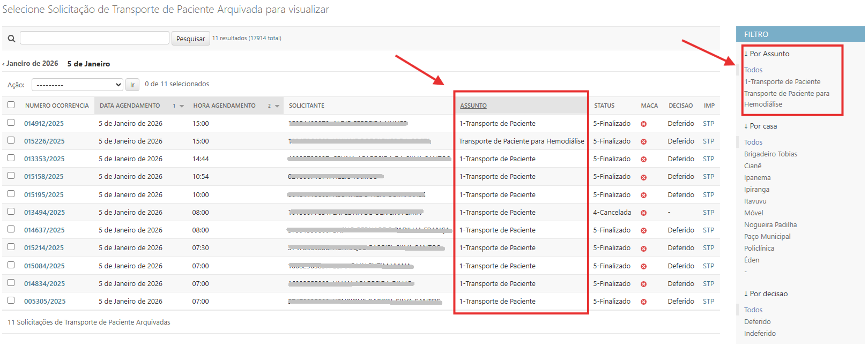The width and height of the screenshot is (868, 346).
Task: Click red MACA icon for row 015158/2025
Action: (643, 177)
